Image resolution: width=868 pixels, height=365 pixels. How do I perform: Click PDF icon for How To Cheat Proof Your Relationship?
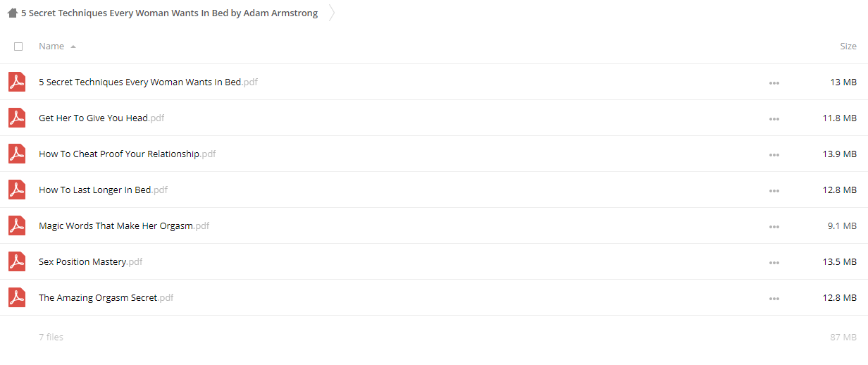[x=17, y=154]
